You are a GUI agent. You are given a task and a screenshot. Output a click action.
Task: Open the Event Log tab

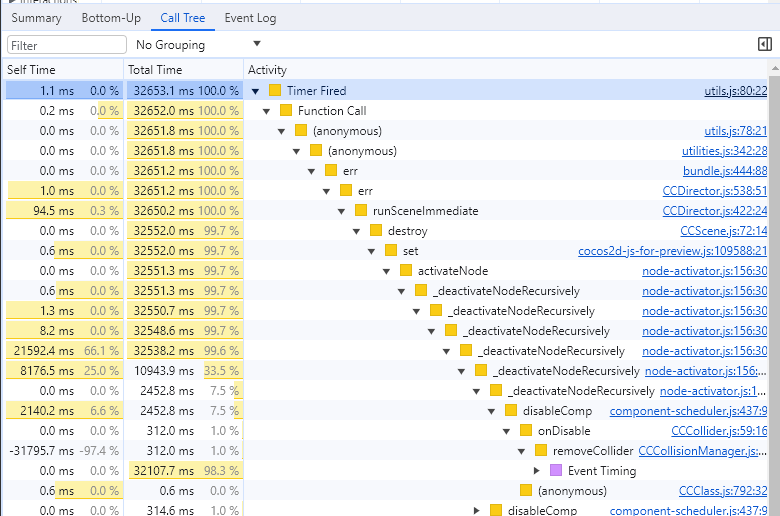[x=250, y=18]
